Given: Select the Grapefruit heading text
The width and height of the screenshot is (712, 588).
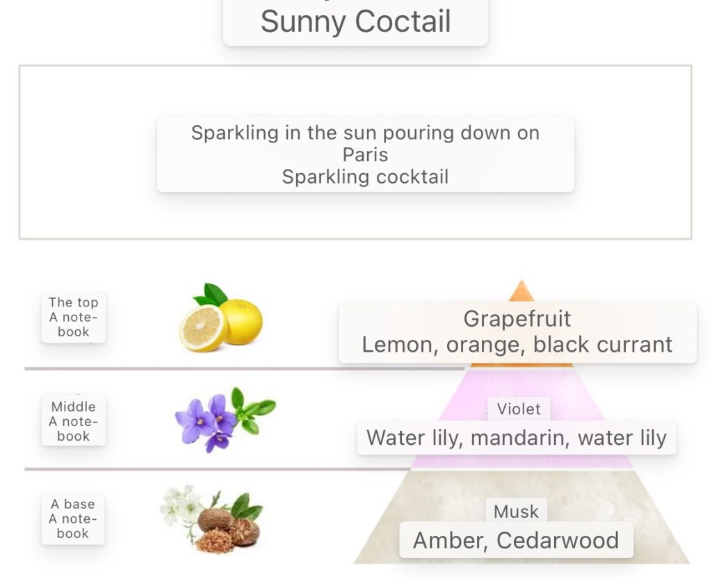Looking at the screenshot, I should pyautogui.click(x=517, y=318).
